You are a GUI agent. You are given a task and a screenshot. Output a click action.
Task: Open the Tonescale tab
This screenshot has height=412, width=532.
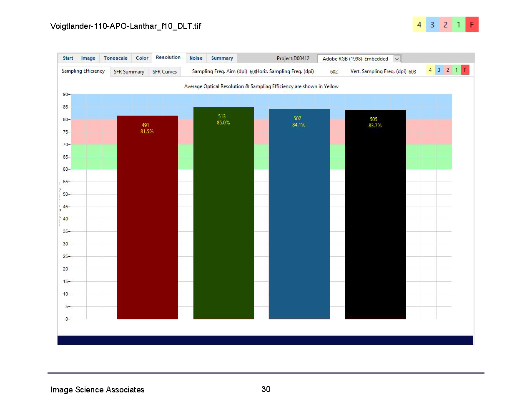point(115,58)
